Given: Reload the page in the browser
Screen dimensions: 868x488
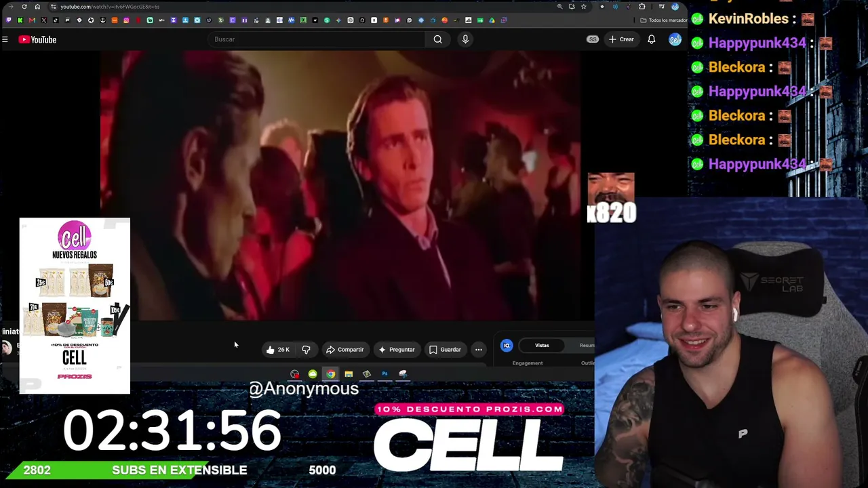Looking at the screenshot, I should [24, 7].
